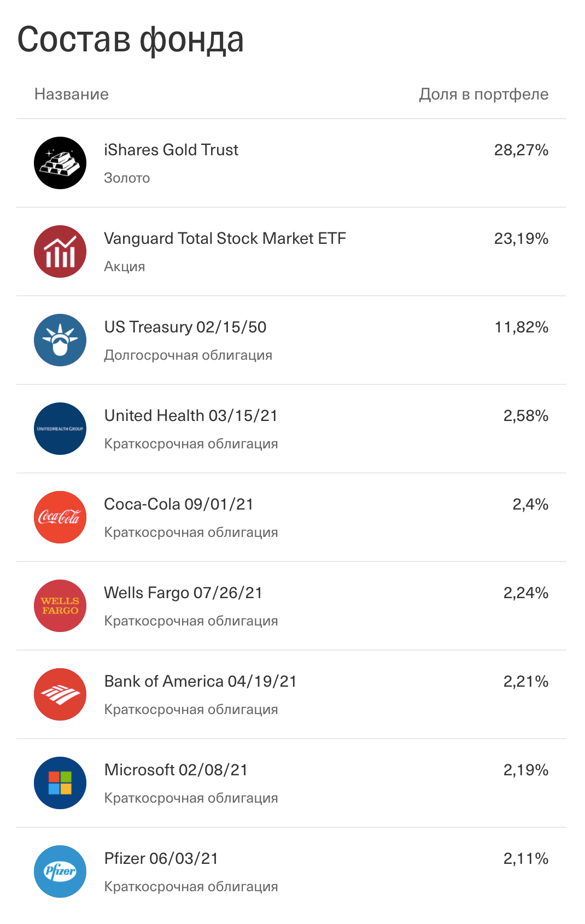The height and width of the screenshot is (924, 585).
Task: Open United Health 03/15/21 bond title
Action: [x=191, y=416]
